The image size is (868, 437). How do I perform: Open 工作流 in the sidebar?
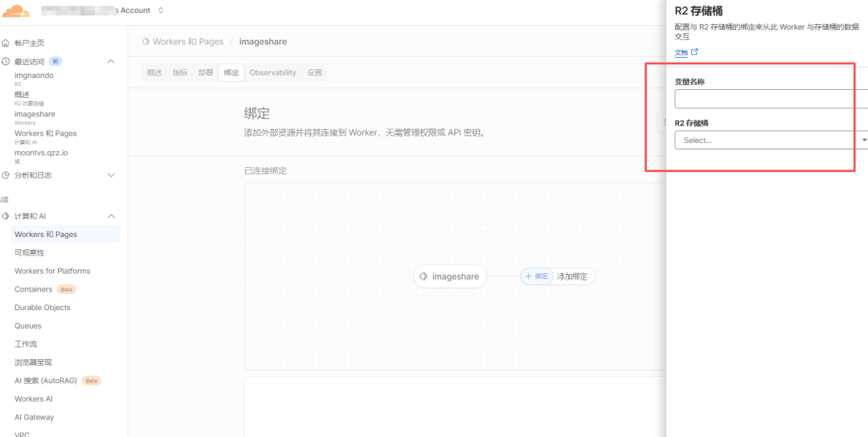[x=26, y=344]
